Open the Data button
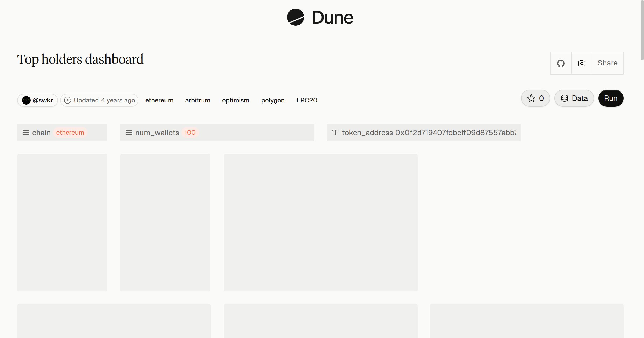This screenshot has width=644, height=338. 574,98
